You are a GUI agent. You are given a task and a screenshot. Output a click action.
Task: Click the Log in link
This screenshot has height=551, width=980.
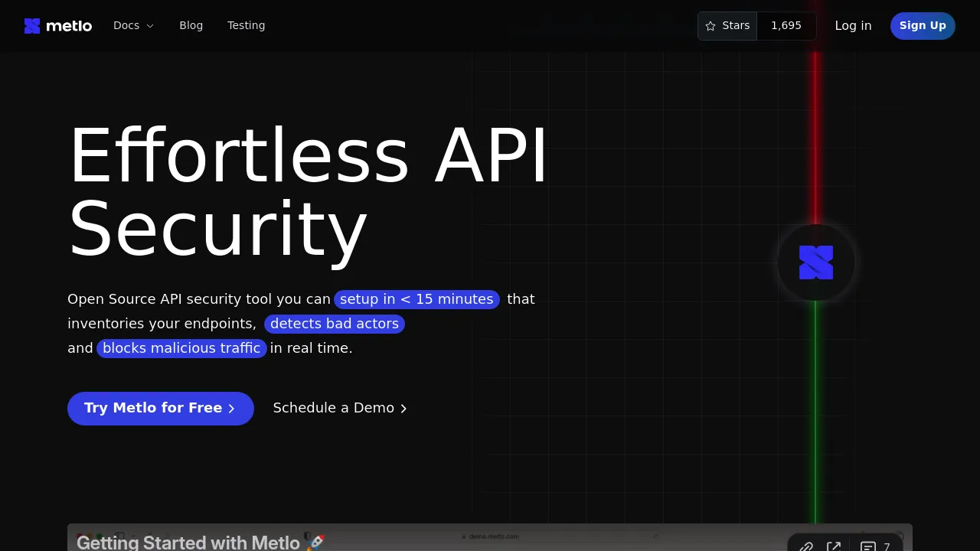[x=853, y=26]
